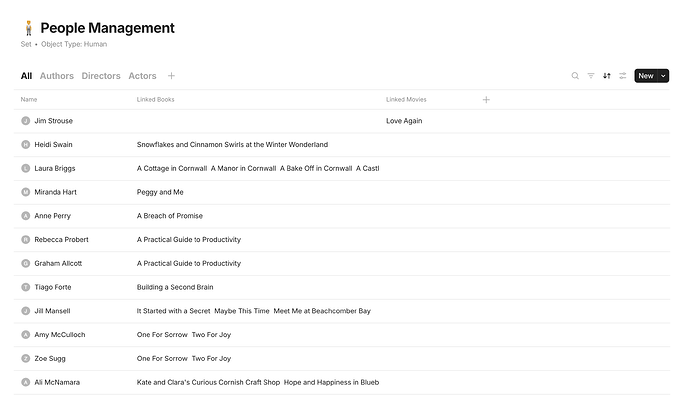Click Heidi Swain avatar icon
Viewport: 690px width, 396px height.
tap(26, 144)
